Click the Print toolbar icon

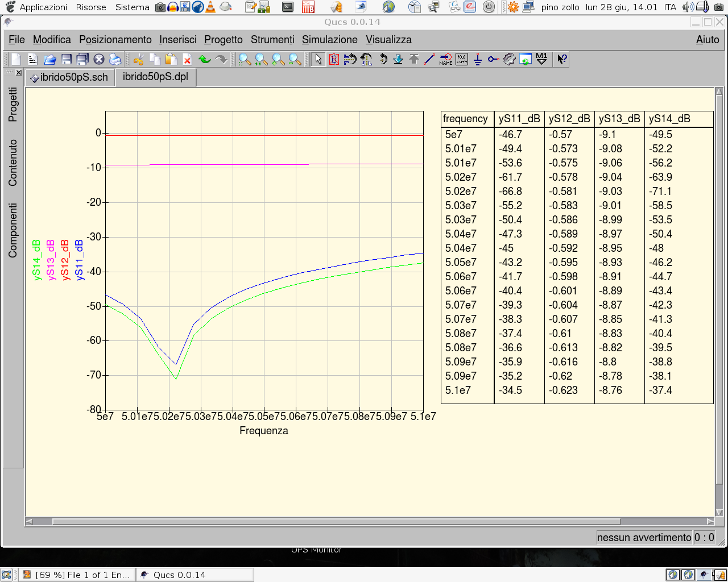(115, 59)
